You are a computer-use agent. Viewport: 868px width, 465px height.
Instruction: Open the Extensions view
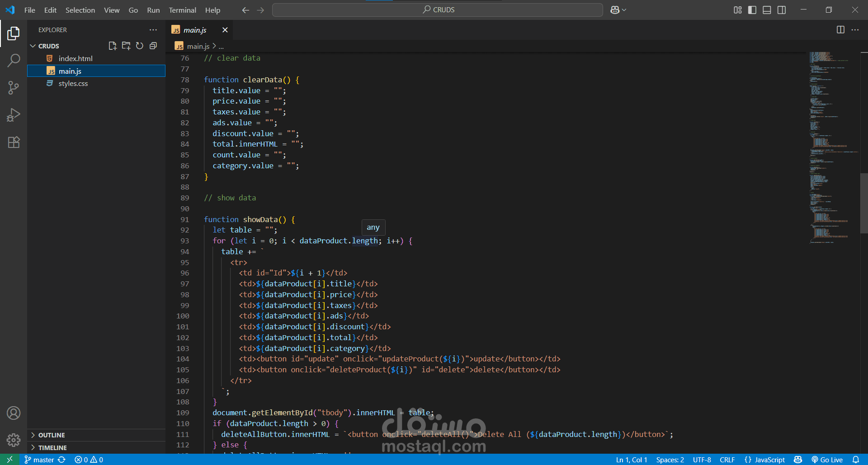click(x=14, y=142)
